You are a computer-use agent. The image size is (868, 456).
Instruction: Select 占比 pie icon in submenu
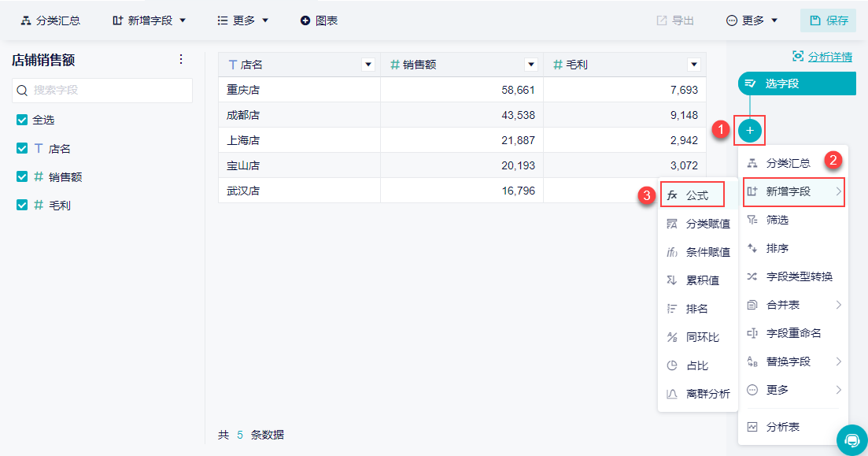click(x=672, y=365)
